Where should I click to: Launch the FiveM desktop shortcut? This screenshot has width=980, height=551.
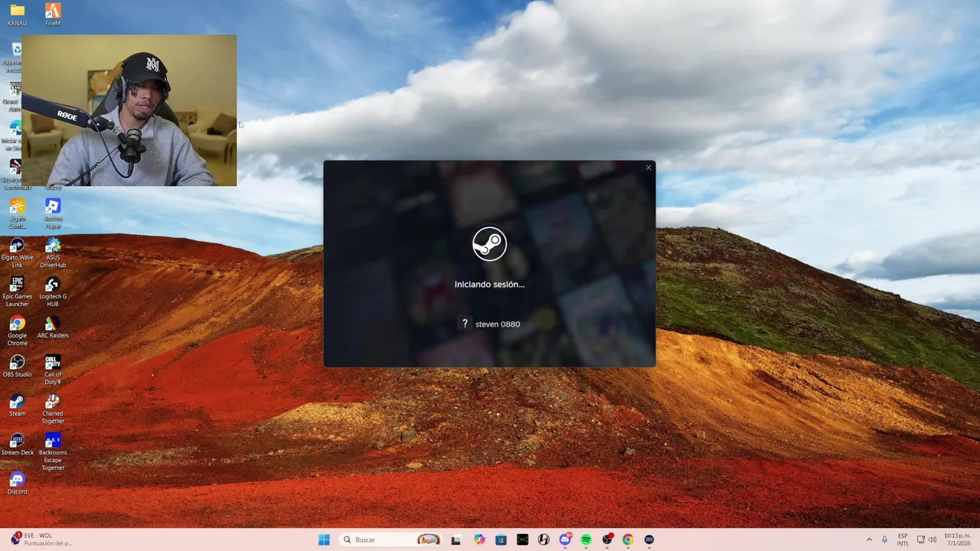(53, 15)
